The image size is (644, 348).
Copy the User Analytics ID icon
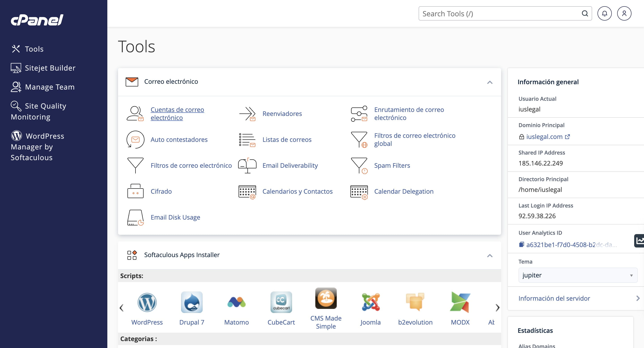(521, 245)
